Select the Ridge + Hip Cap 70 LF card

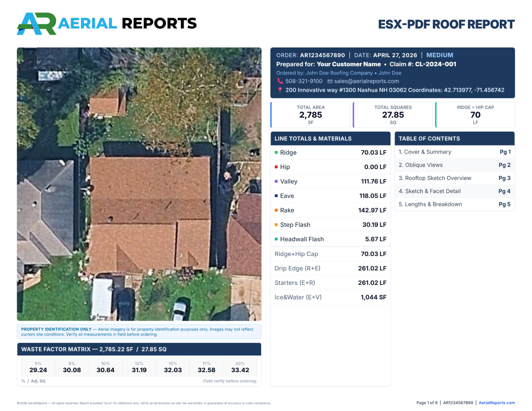pyautogui.click(x=475, y=115)
